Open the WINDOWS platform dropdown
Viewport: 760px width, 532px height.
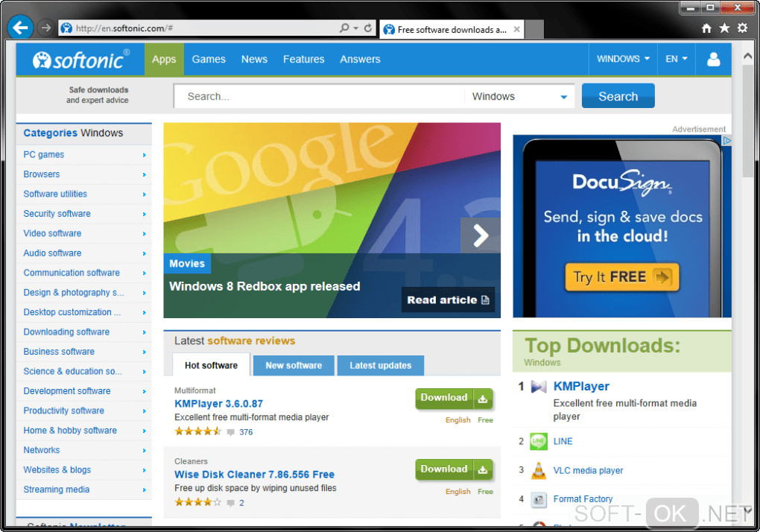click(x=623, y=59)
